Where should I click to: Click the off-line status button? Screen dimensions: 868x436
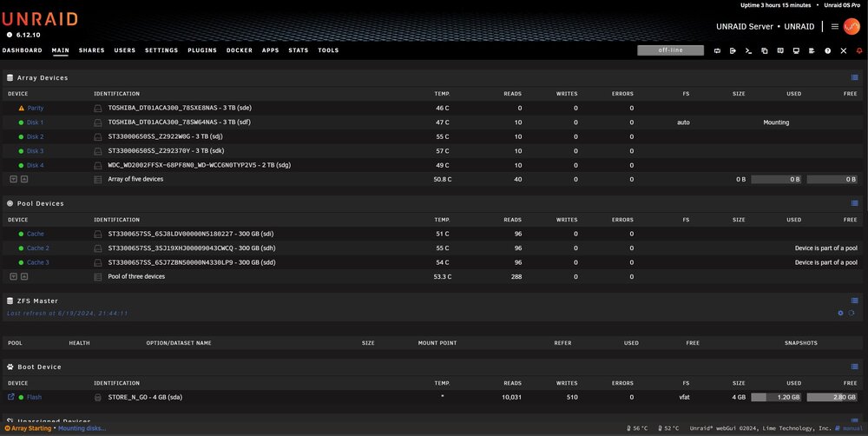670,50
